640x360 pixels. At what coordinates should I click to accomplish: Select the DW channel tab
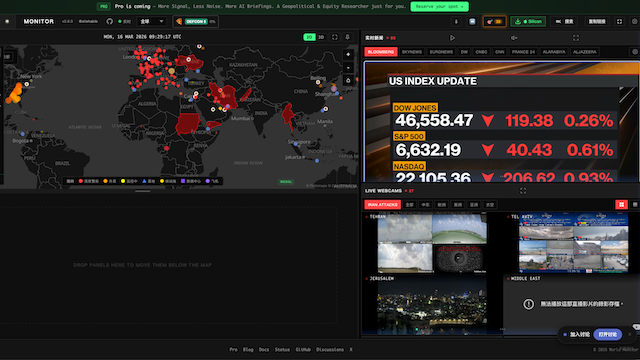tap(464, 52)
